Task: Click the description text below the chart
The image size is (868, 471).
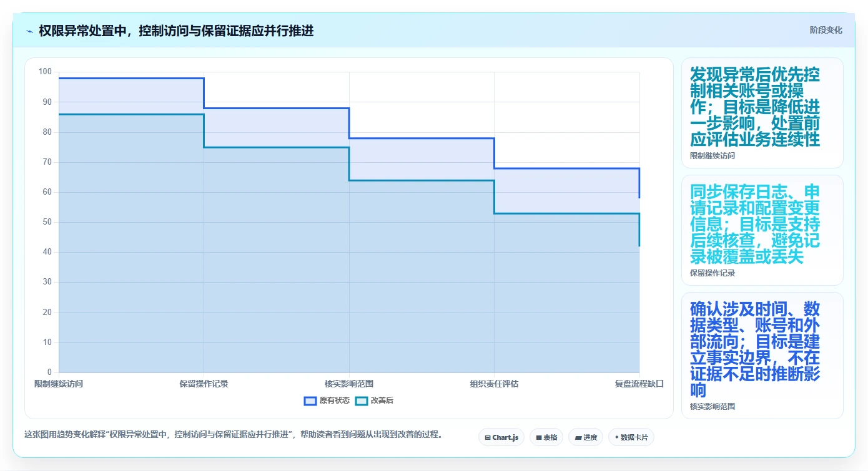Action: tap(233, 435)
